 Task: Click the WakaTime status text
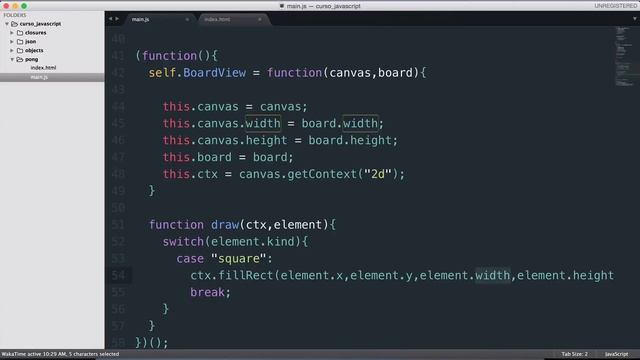tap(60, 354)
